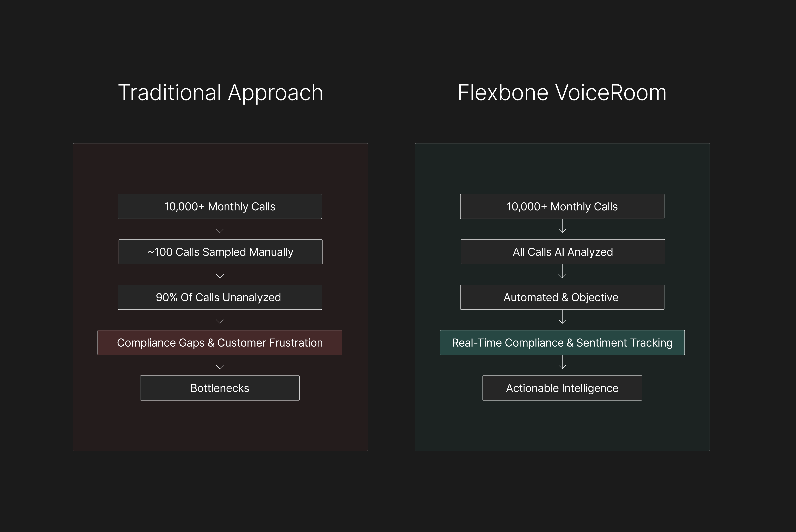This screenshot has height=532, width=796.
Task: Click All Calls AI Analyzed box
Action: 563,252
